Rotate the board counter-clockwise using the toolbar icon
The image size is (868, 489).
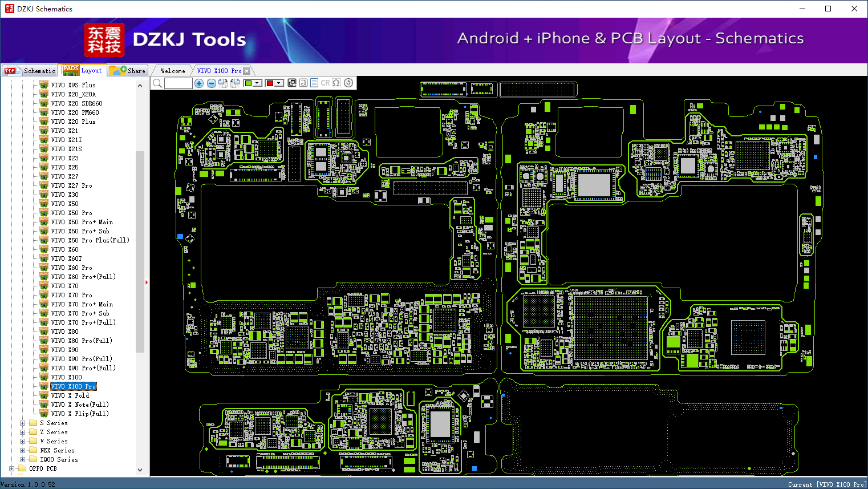(235, 83)
